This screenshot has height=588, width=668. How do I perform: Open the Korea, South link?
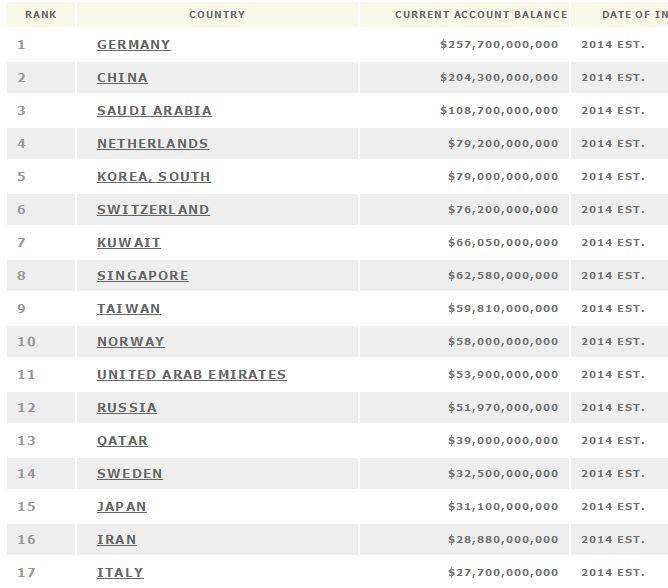153,177
